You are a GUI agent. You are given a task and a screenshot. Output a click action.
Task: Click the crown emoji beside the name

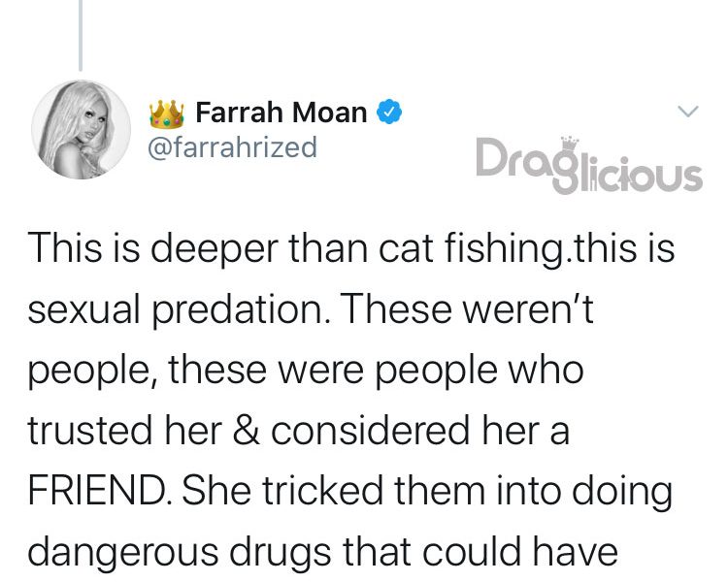pyautogui.click(x=167, y=113)
